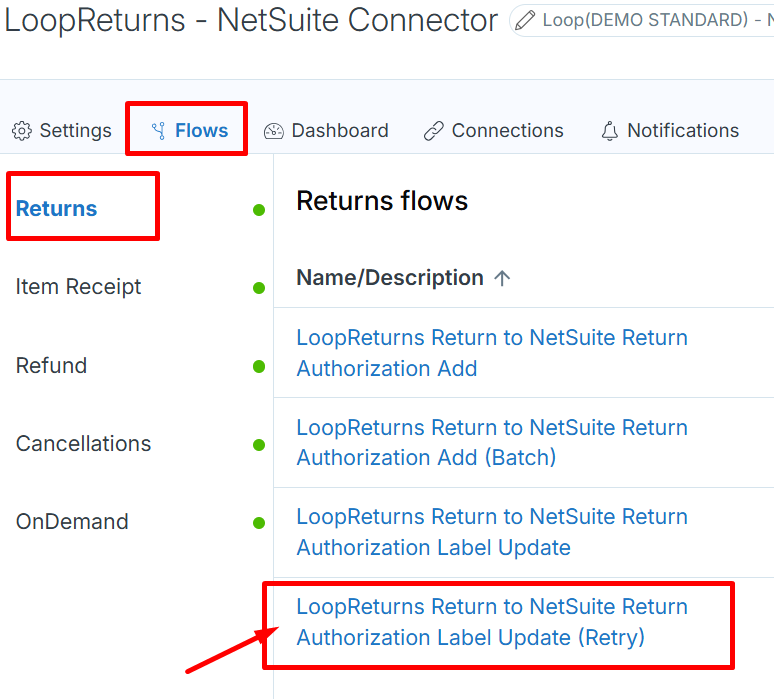Open the Authorization Label Update (Retry) flow
Image resolution: width=774 pixels, height=699 pixels.
coord(492,622)
